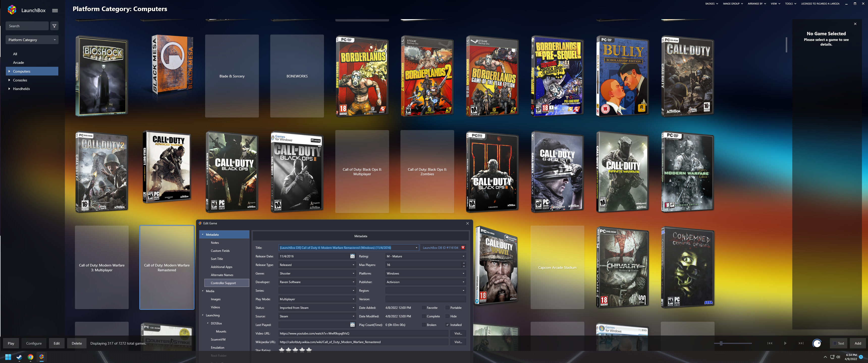
Task: Open the LaunchBox DB ID #116104 link
Action: [440, 248]
